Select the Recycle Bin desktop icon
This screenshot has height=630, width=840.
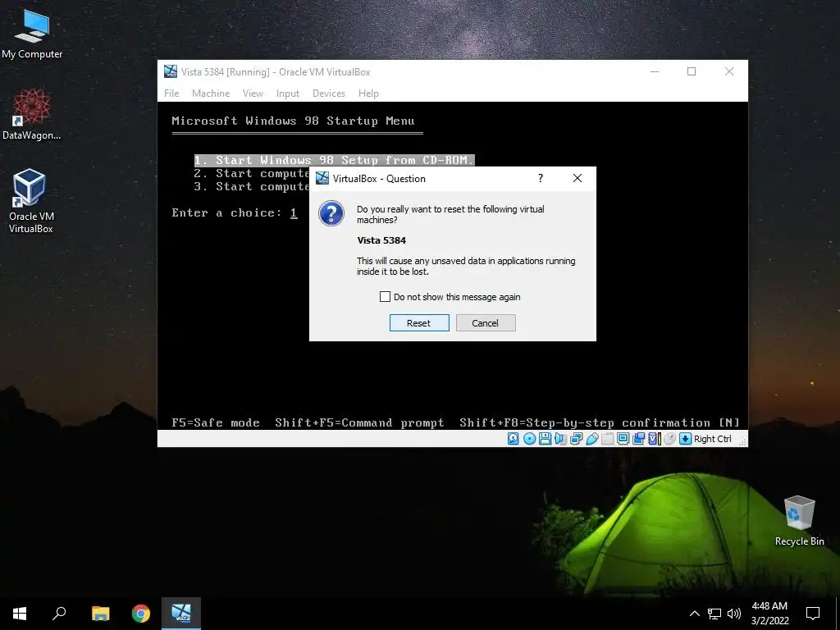[799, 521]
